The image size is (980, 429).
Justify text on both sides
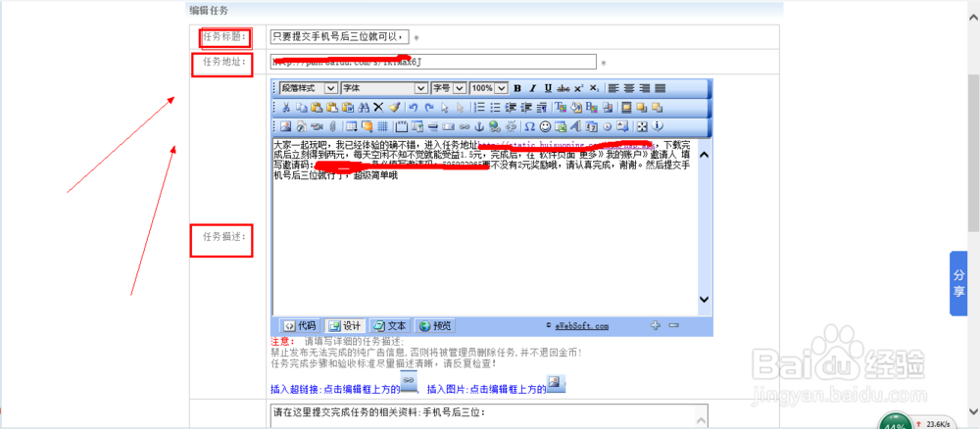coord(660,88)
